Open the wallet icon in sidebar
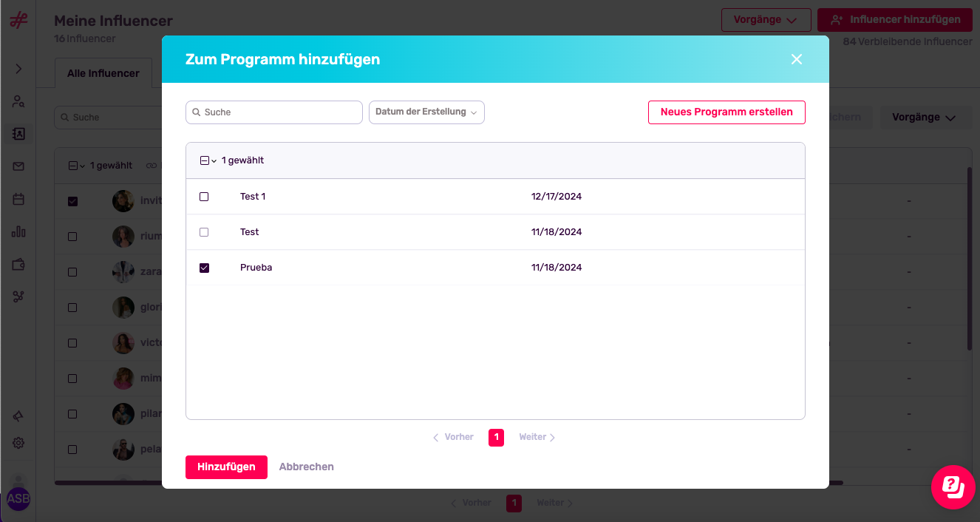 [x=18, y=264]
